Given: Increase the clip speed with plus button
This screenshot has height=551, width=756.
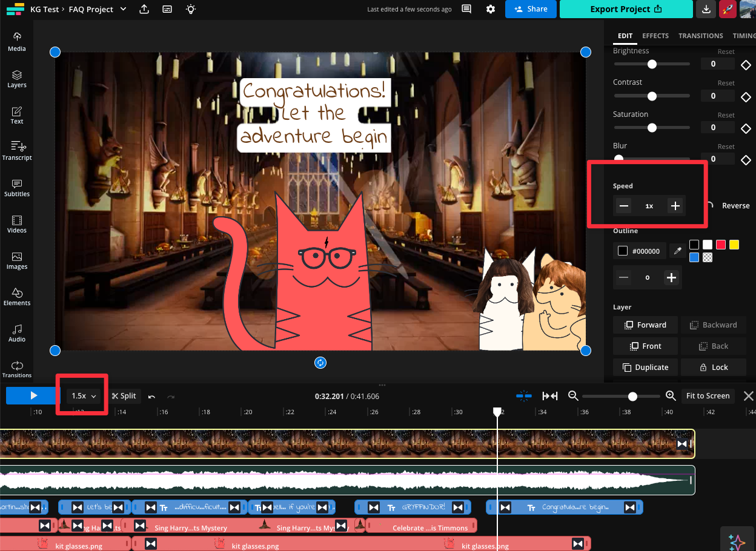Looking at the screenshot, I should 675,206.
